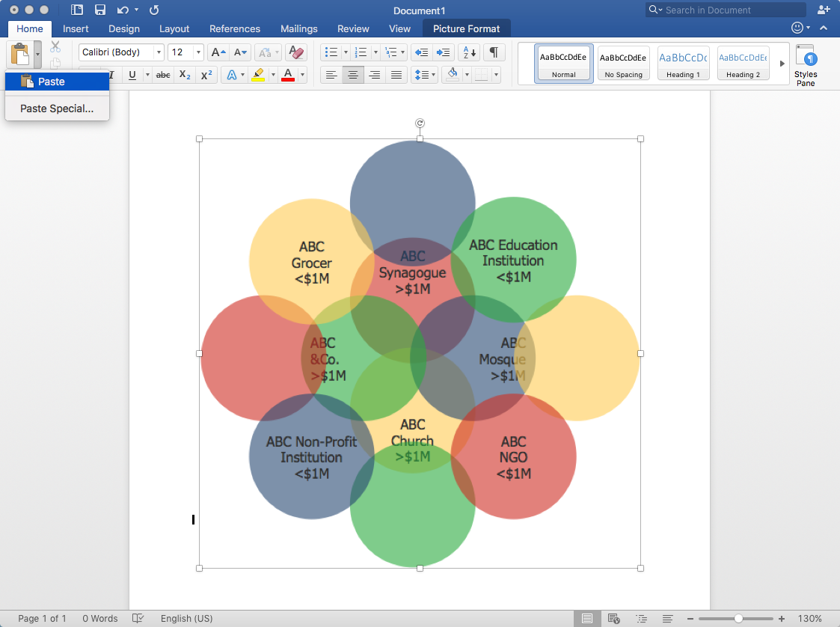The image size is (840, 627).
Task: Apply superscript formatting
Action: pyautogui.click(x=207, y=74)
